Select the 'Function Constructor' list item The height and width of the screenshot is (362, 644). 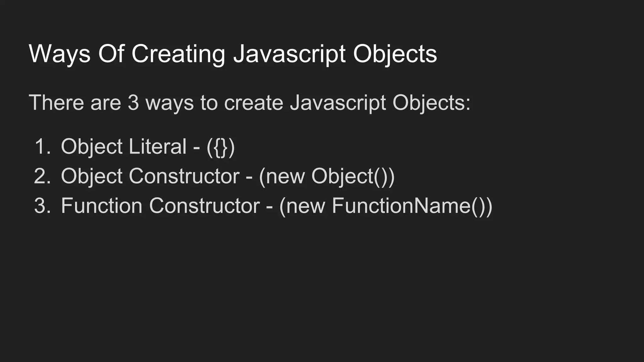[263, 206]
